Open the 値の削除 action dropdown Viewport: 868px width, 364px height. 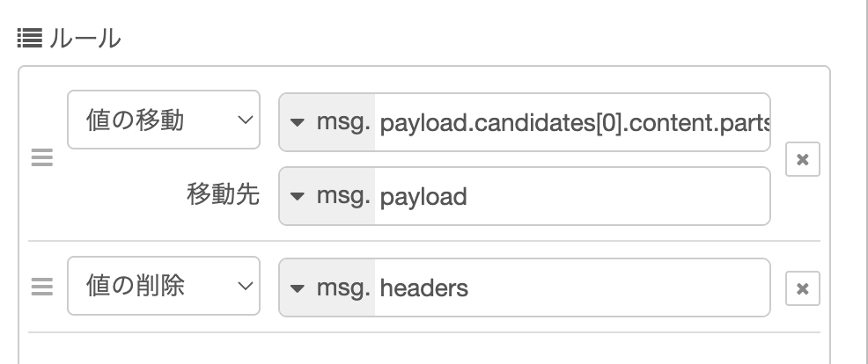point(163,286)
